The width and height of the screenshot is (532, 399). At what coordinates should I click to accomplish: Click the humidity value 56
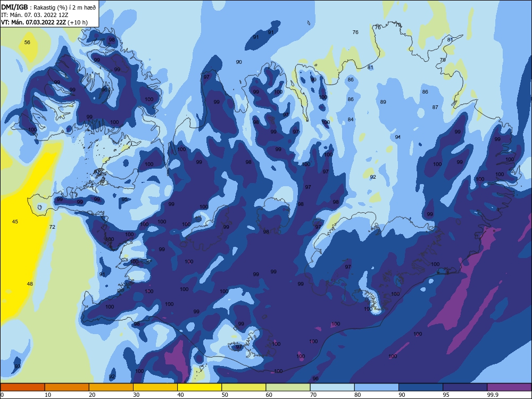coord(27,43)
